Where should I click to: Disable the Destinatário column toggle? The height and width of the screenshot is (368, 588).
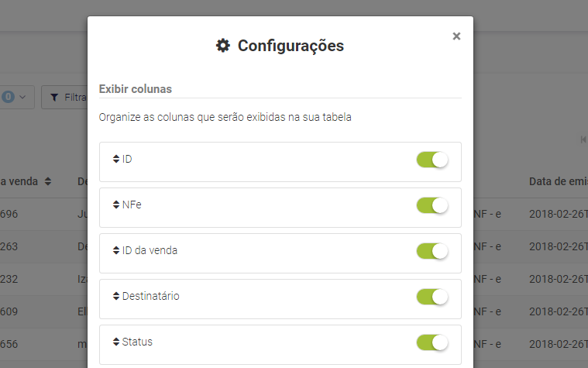432,297
